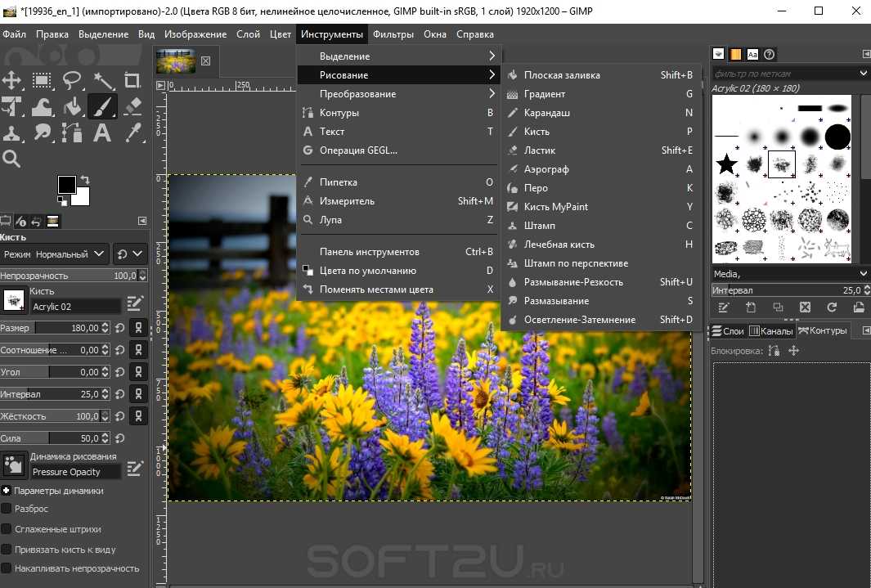The width and height of the screenshot is (871, 588).
Task: Select the Fuzzy Select wand tool
Action: point(103,80)
